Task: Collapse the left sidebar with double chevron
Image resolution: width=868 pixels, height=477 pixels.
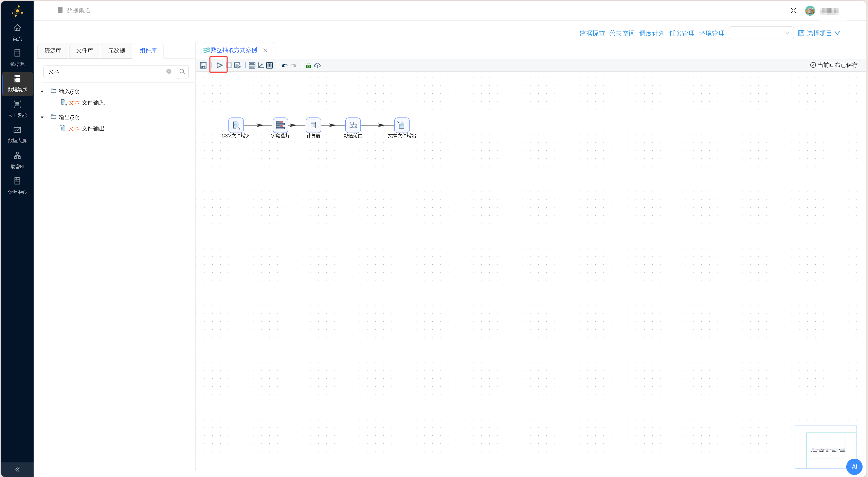Action: coord(17,470)
